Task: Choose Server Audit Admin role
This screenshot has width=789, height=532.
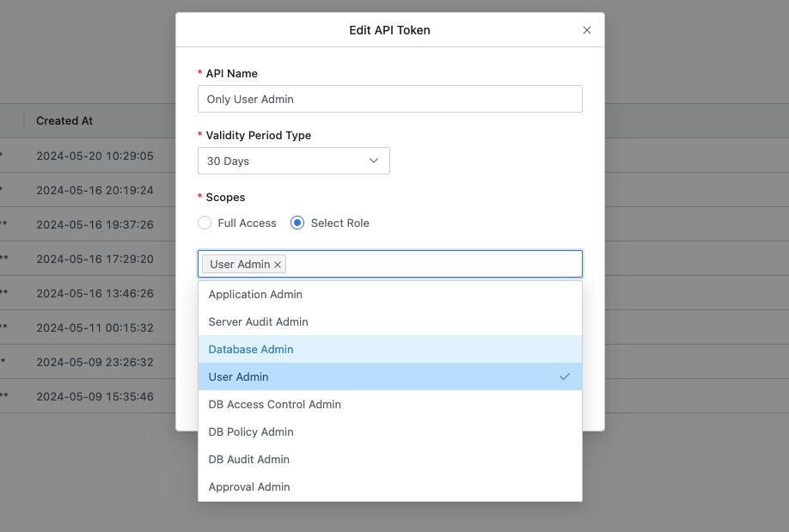Action: point(258,321)
